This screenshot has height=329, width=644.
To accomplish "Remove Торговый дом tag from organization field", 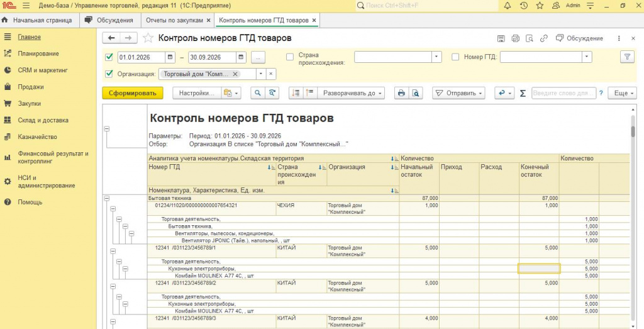I will pos(235,74).
